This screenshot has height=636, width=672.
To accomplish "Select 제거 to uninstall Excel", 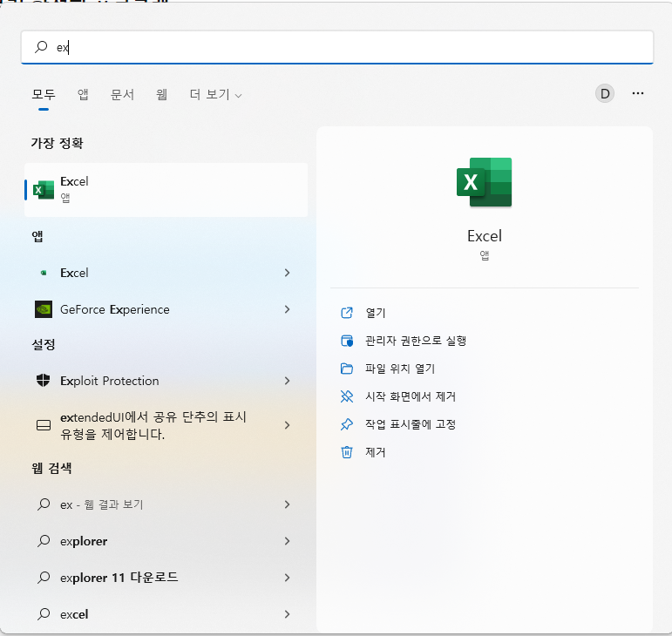I will pyautogui.click(x=376, y=452).
